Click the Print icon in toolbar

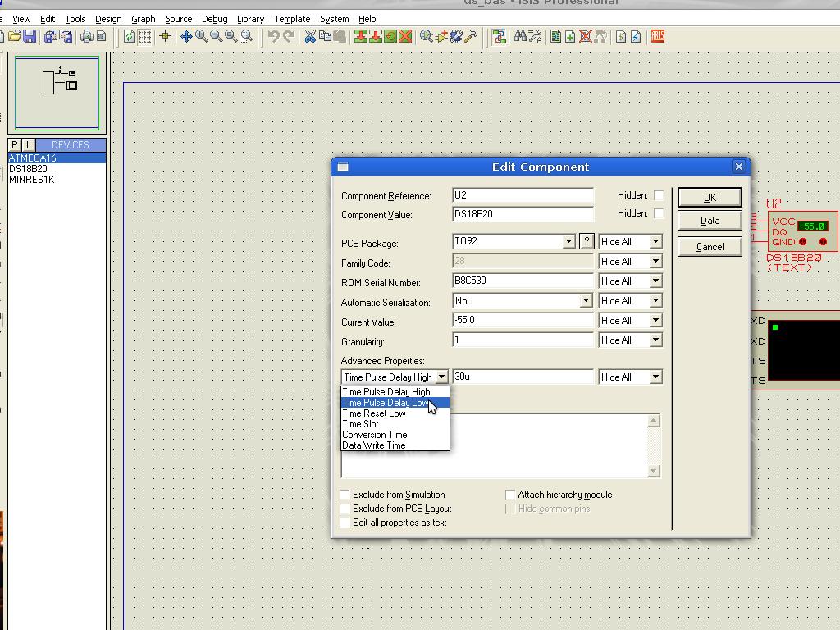(86, 36)
